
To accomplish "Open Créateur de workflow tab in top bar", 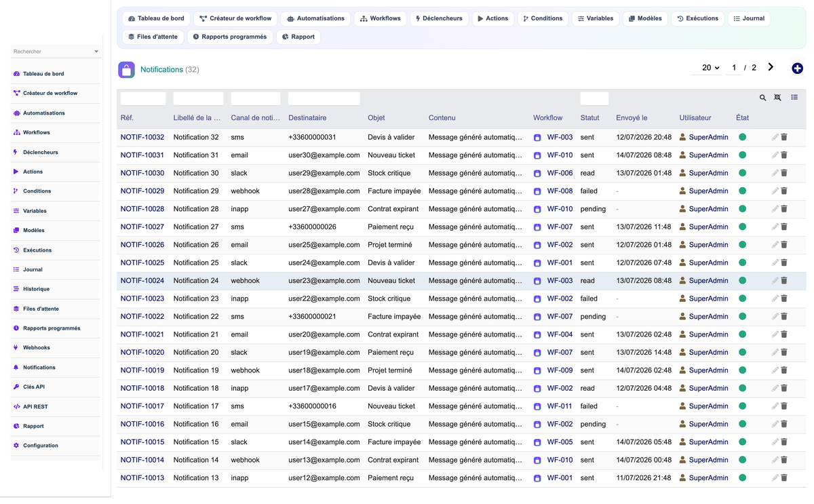I will click(x=235, y=18).
